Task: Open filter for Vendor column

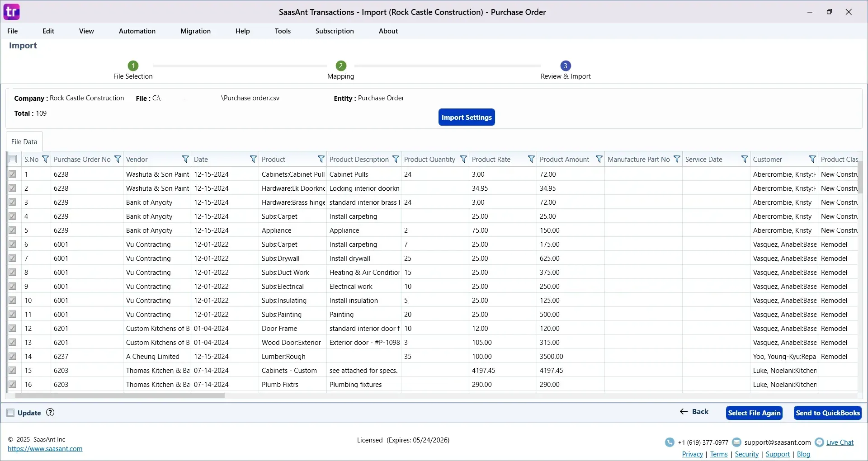Action: click(185, 159)
